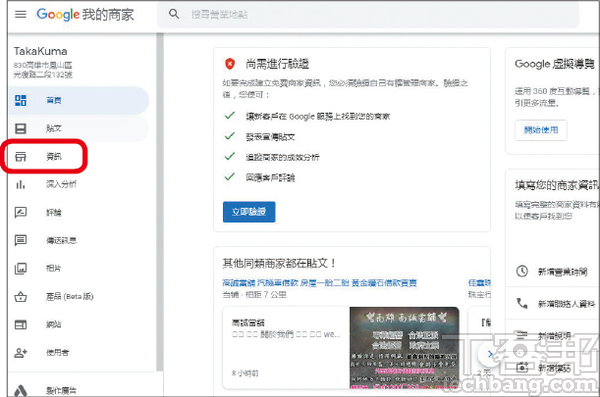Open the 相片 sidebar item
Image resolution: width=600 pixels, height=397 pixels.
(x=78, y=268)
